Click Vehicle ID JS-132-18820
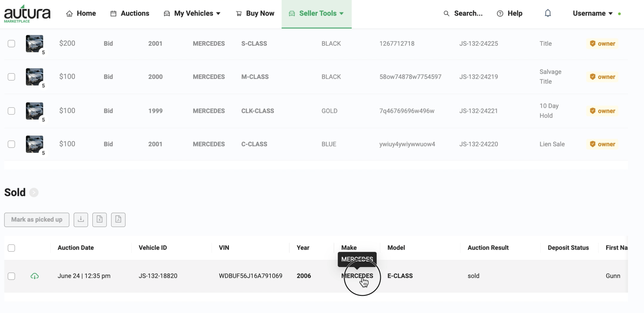644x313 pixels. [158, 276]
